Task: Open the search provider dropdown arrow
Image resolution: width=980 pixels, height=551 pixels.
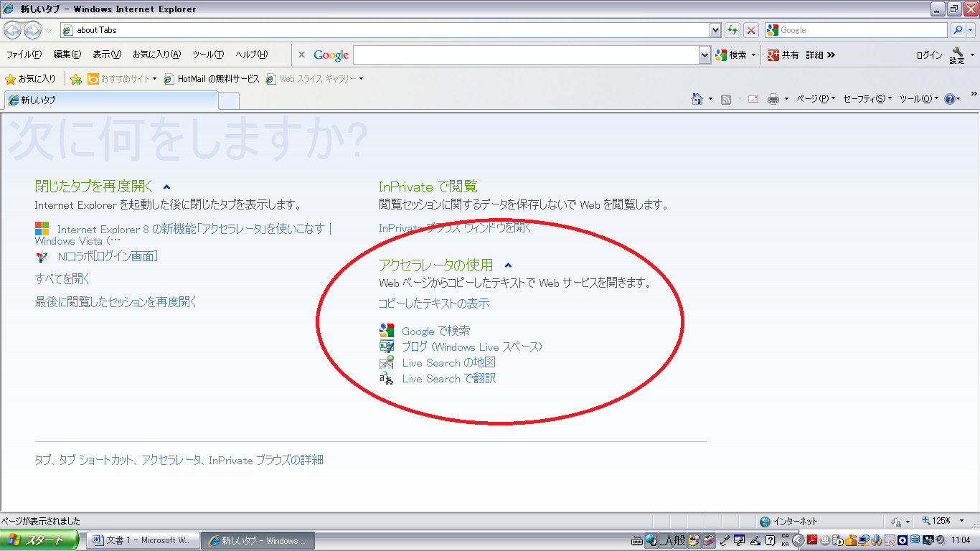Action: pos(971,30)
